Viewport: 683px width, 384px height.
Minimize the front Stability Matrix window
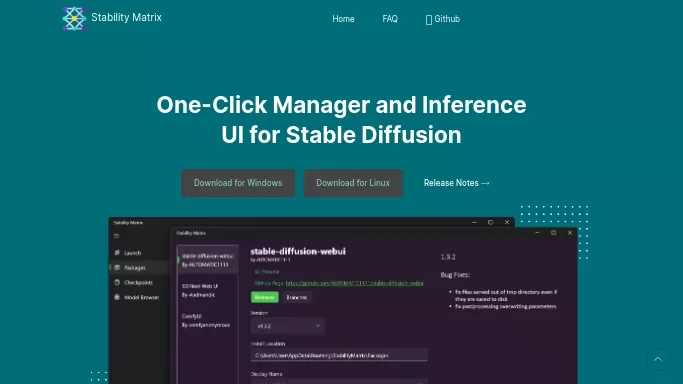point(537,233)
